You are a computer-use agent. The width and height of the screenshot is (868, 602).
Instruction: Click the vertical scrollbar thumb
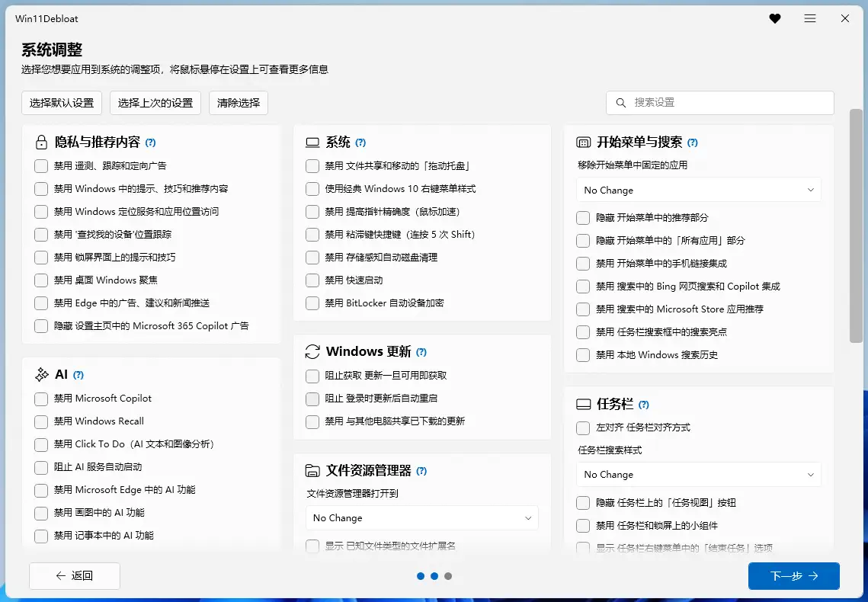click(856, 226)
